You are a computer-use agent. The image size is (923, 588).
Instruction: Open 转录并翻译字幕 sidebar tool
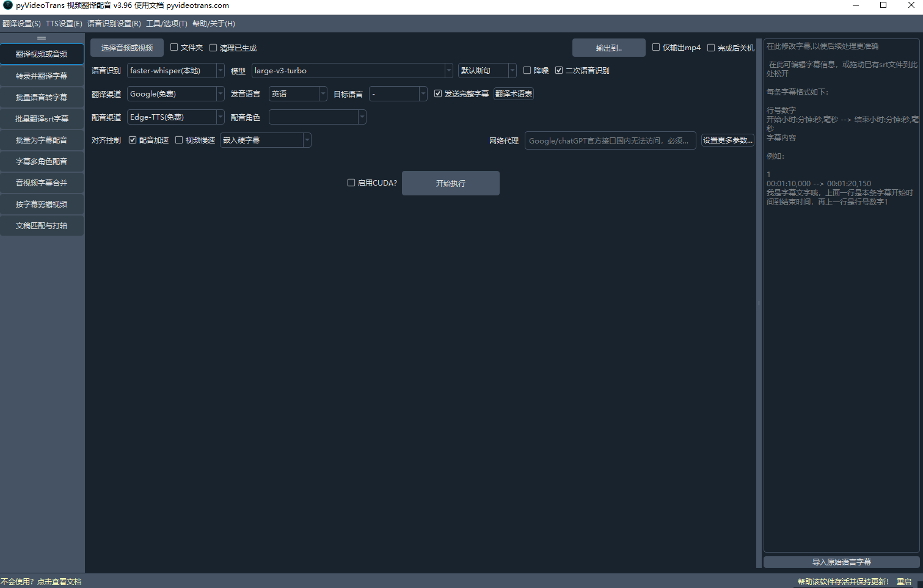(x=42, y=76)
